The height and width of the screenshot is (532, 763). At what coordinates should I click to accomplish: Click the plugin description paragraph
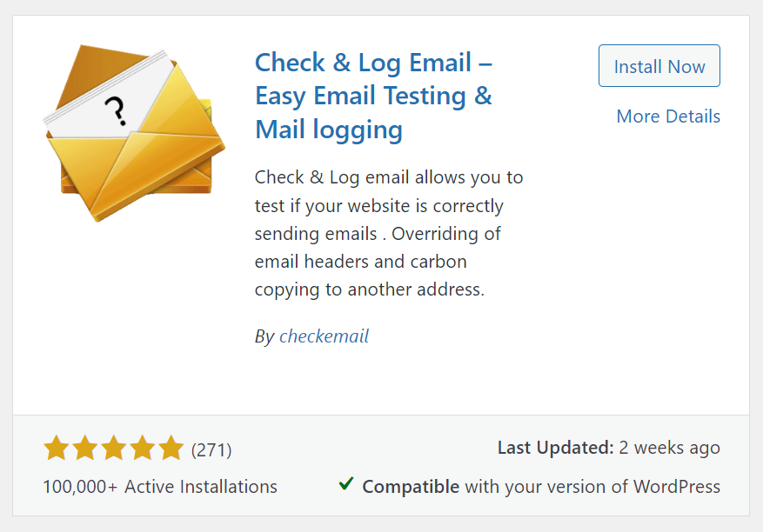click(x=389, y=233)
